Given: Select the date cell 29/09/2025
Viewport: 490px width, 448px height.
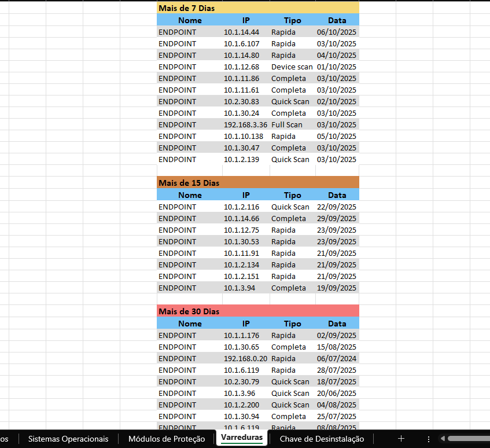Looking at the screenshot, I should point(337,218).
